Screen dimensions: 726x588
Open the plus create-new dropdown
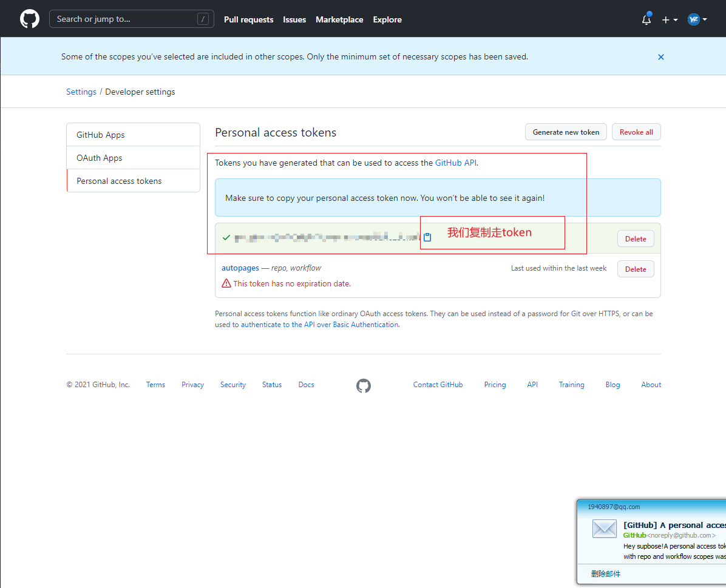(x=670, y=19)
